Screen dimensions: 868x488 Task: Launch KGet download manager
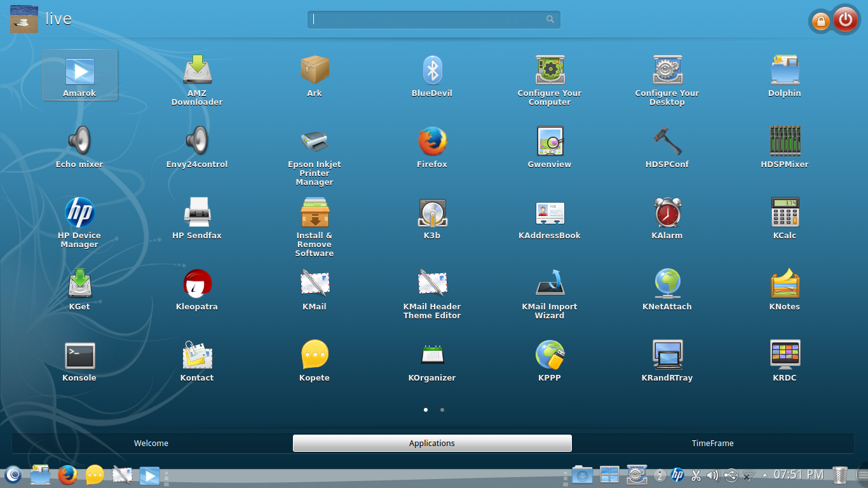click(x=79, y=288)
